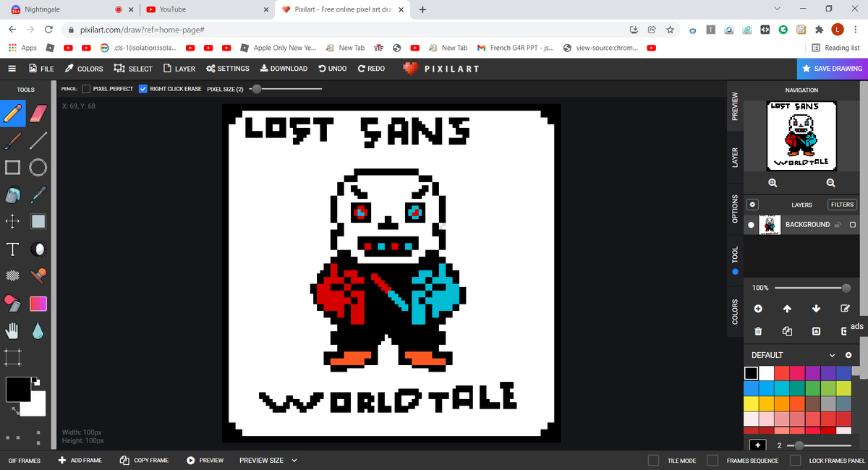Select the Color Picker eyedropper tool

[39, 194]
